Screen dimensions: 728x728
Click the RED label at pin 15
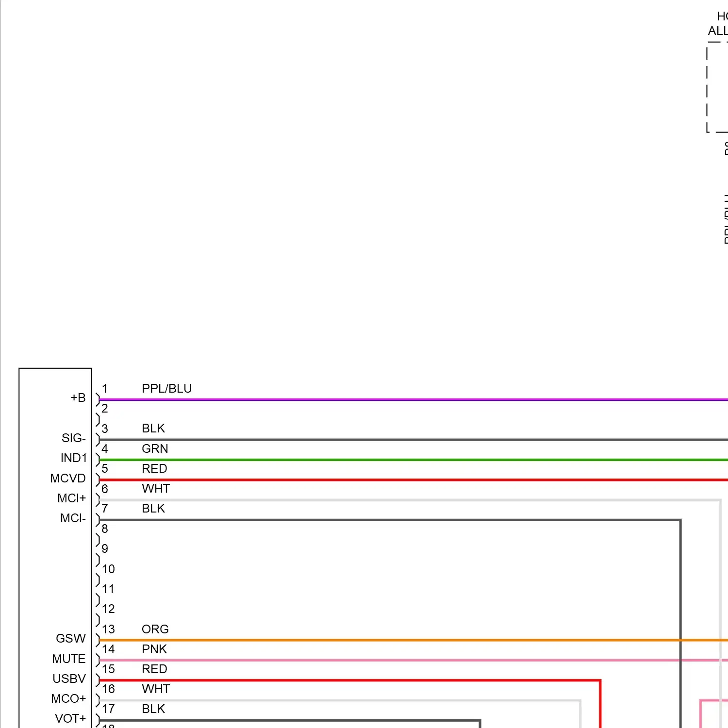tap(154, 669)
